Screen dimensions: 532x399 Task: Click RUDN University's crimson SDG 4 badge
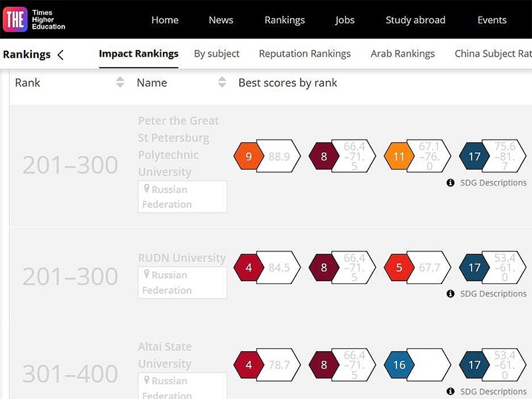pos(248,268)
